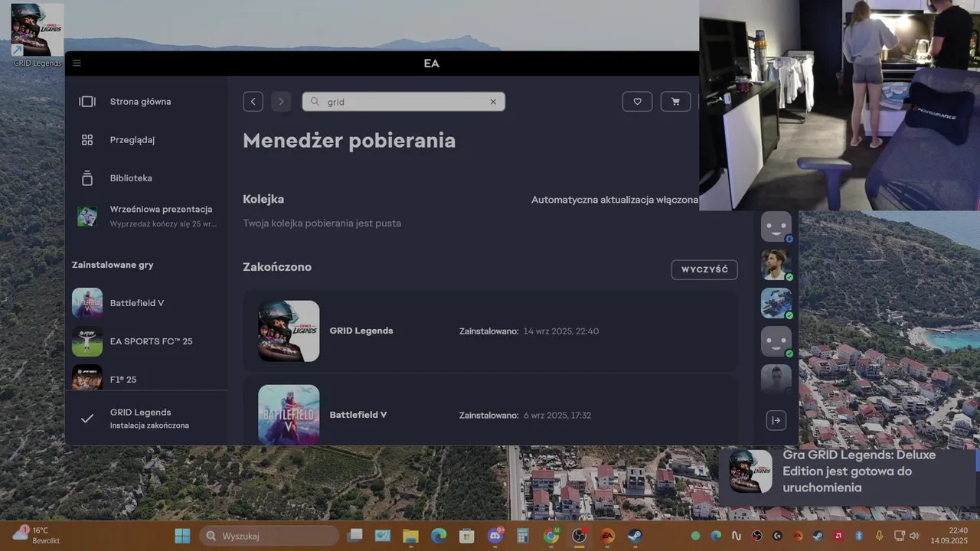Click Automatyczna aktualizacja włączona

tap(615, 199)
